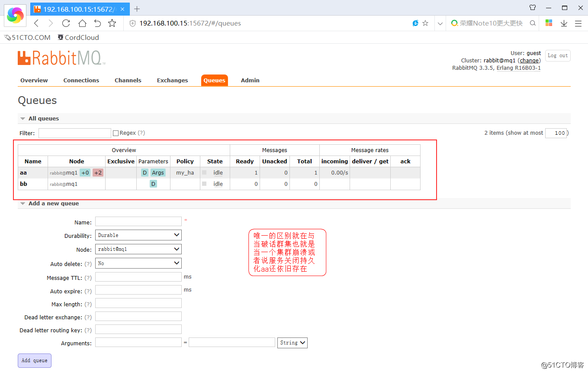The image size is (588, 373).
Task: Open the colorful extensions grid icon
Action: pos(549,23)
